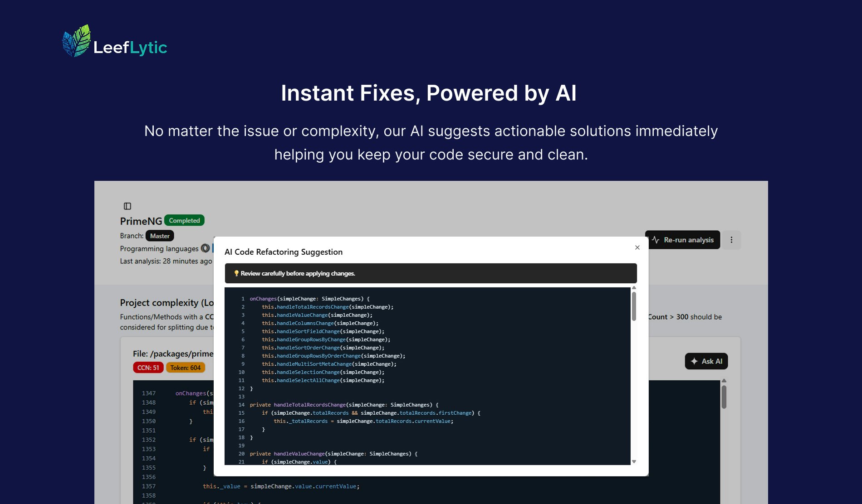Click the programming language icon next to languages
This screenshot has width=862, height=504.
pyautogui.click(x=206, y=248)
